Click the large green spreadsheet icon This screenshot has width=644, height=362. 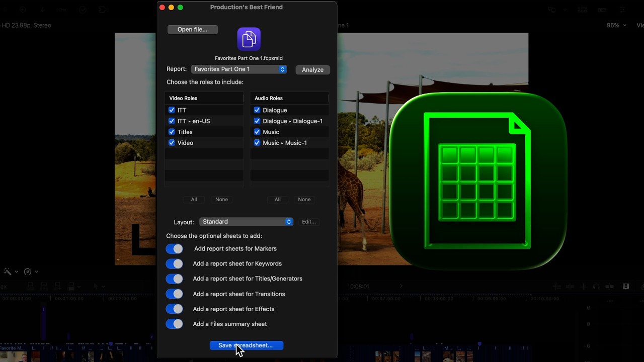[x=477, y=181]
